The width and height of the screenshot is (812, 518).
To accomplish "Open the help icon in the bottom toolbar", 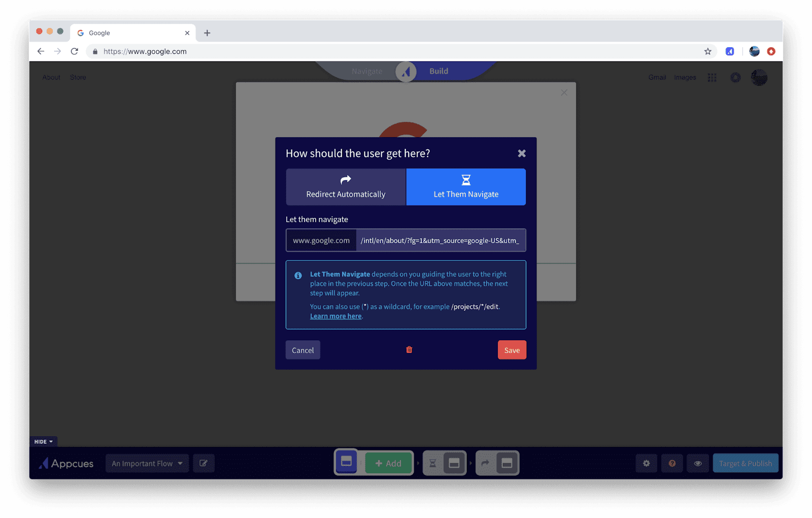I will (672, 463).
